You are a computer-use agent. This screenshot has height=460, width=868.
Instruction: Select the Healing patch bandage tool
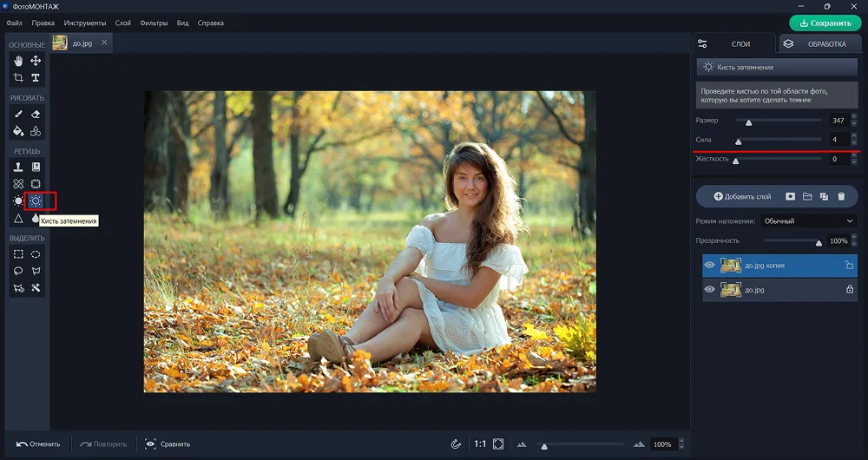tap(18, 184)
